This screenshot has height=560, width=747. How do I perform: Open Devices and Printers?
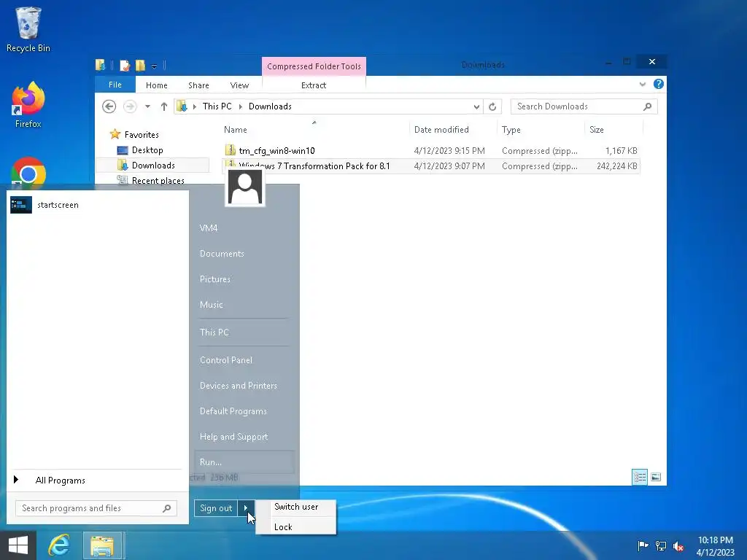click(x=239, y=386)
